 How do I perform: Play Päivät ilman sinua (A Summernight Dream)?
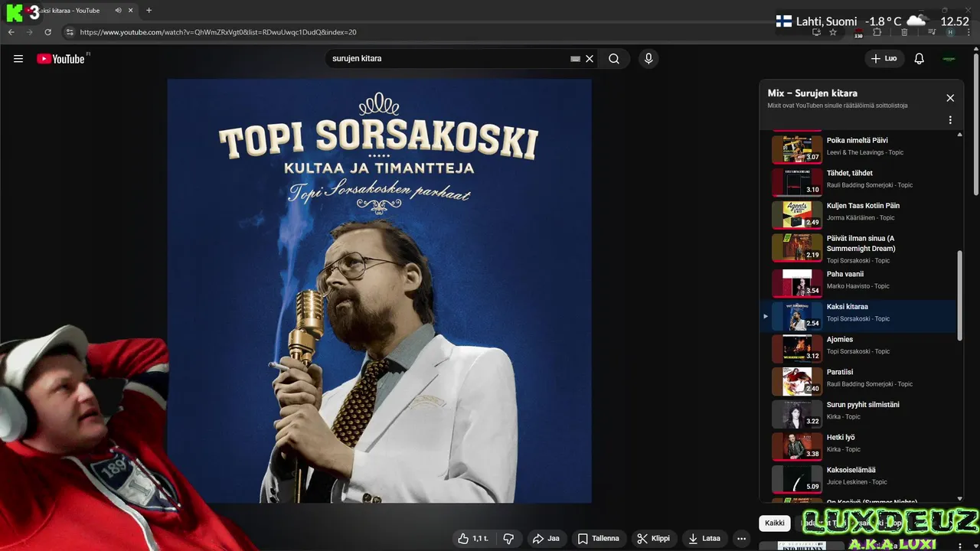(x=858, y=249)
